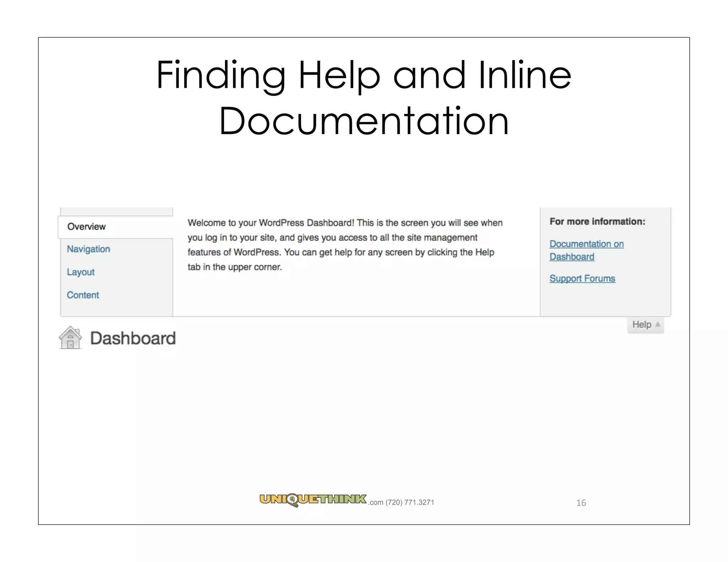
Task: Click the UniqueThink logo
Action: tap(313, 499)
